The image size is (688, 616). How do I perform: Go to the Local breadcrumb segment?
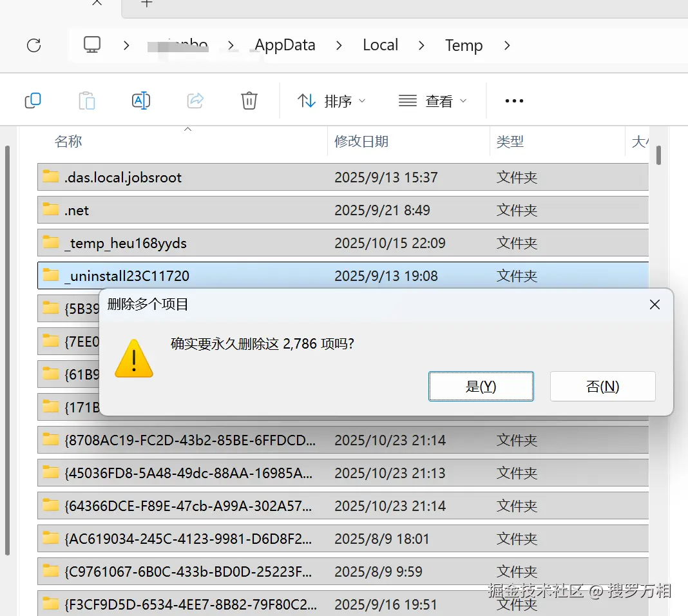coord(381,44)
